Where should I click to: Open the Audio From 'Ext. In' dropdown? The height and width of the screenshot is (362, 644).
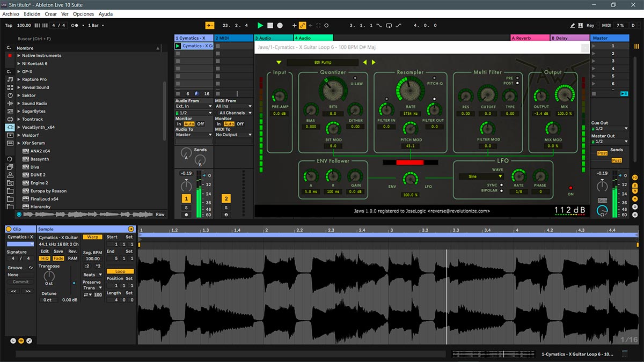pos(194,106)
